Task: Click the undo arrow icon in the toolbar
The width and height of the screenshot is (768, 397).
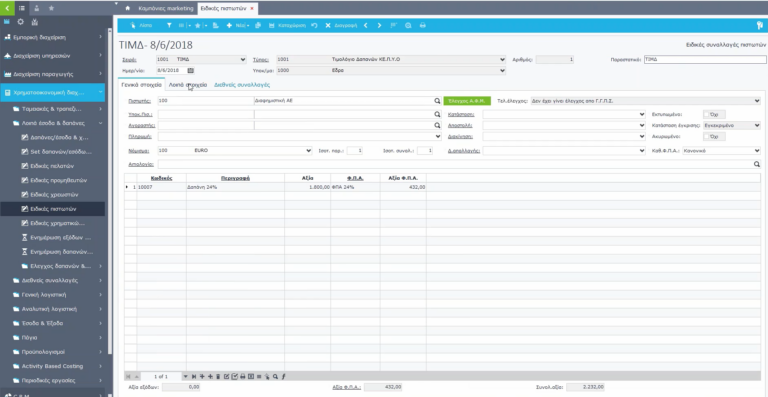Action: 314,25
